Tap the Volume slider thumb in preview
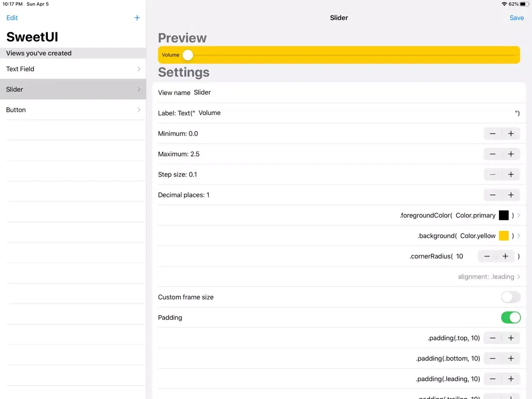The image size is (532, 399). tap(188, 55)
